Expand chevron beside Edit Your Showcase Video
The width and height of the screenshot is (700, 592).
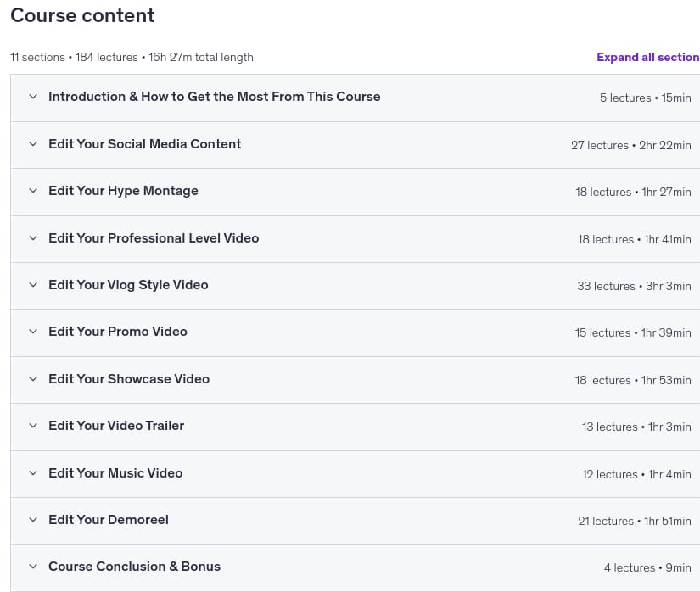[x=33, y=379]
